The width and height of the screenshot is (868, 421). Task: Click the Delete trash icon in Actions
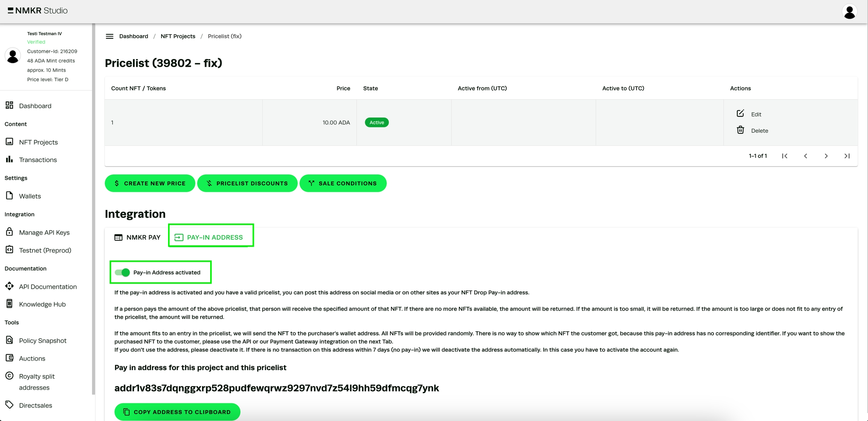pyautogui.click(x=740, y=130)
